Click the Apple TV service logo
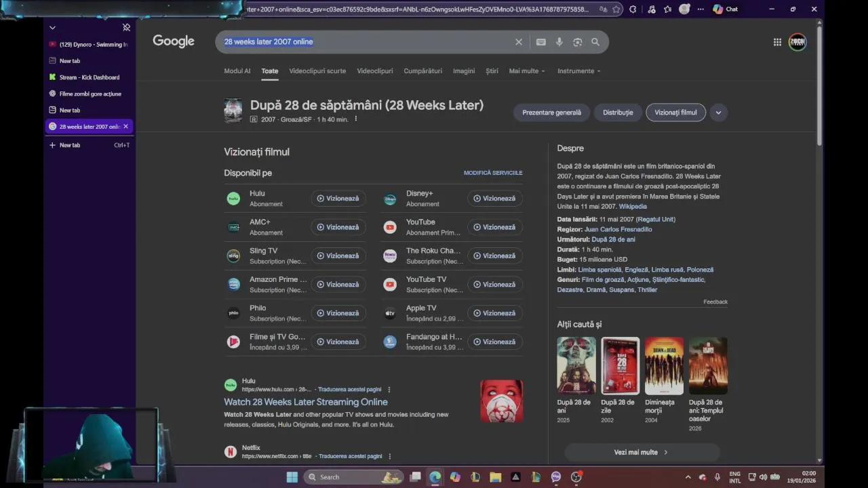 click(x=390, y=313)
